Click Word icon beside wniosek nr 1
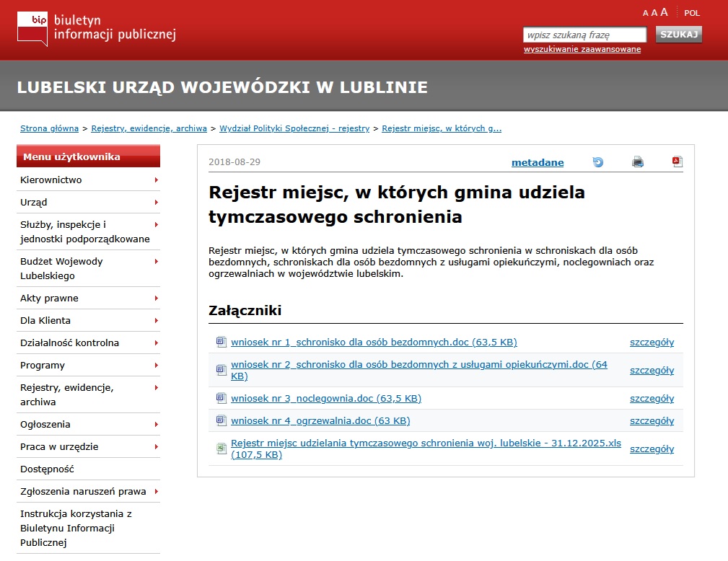 (x=222, y=342)
